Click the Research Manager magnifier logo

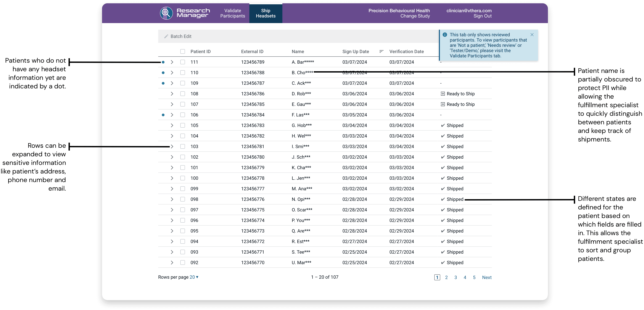[x=166, y=13]
